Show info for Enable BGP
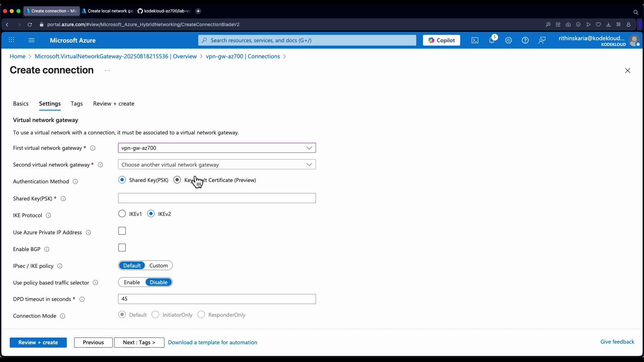Screen dimensions: 644x362 click(47, 249)
